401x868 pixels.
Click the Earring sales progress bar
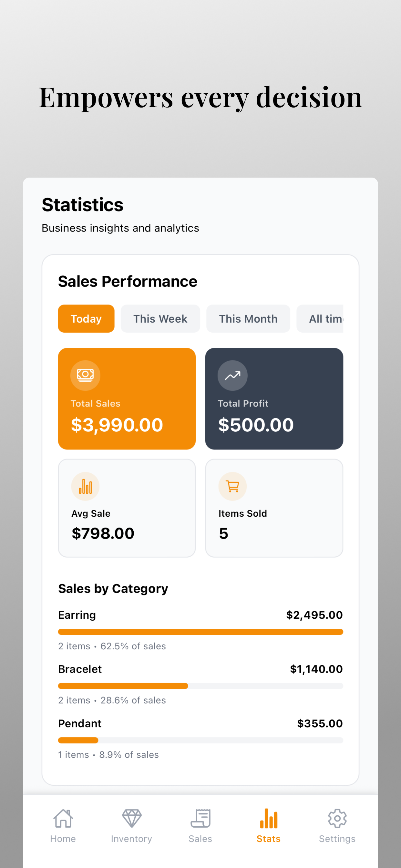[x=200, y=632]
